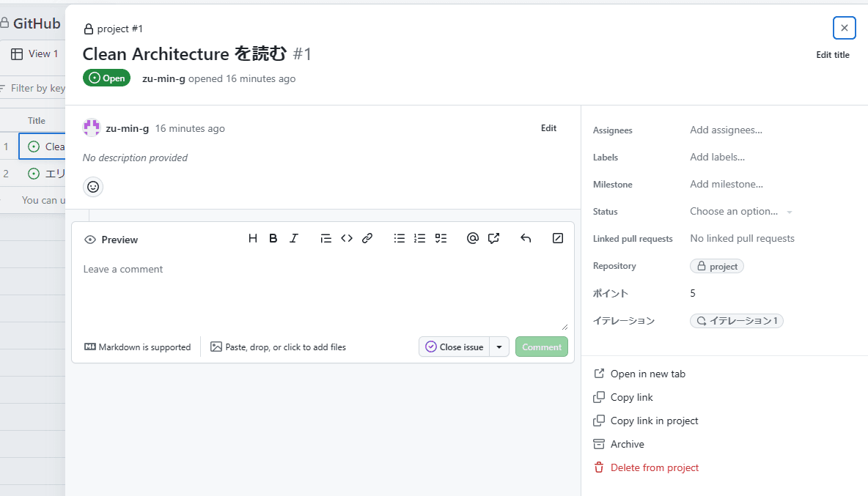
Task: Click the Heading formatting icon
Action: [x=253, y=238]
